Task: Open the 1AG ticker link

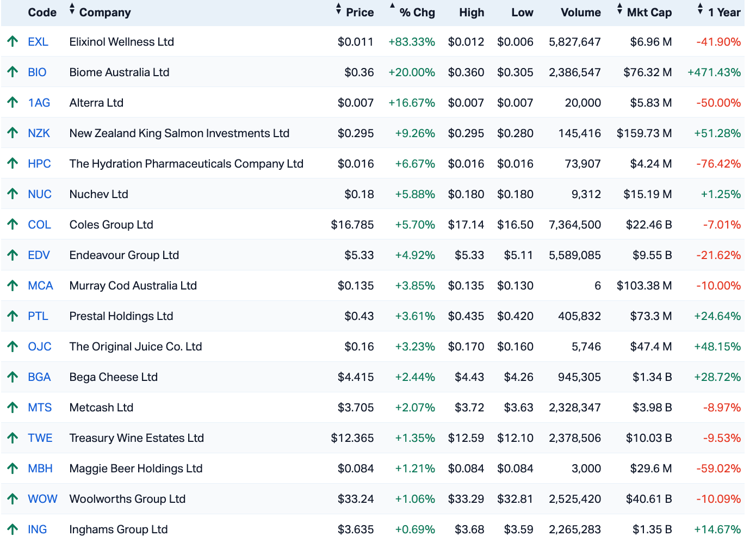Action: [x=39, y=103]
